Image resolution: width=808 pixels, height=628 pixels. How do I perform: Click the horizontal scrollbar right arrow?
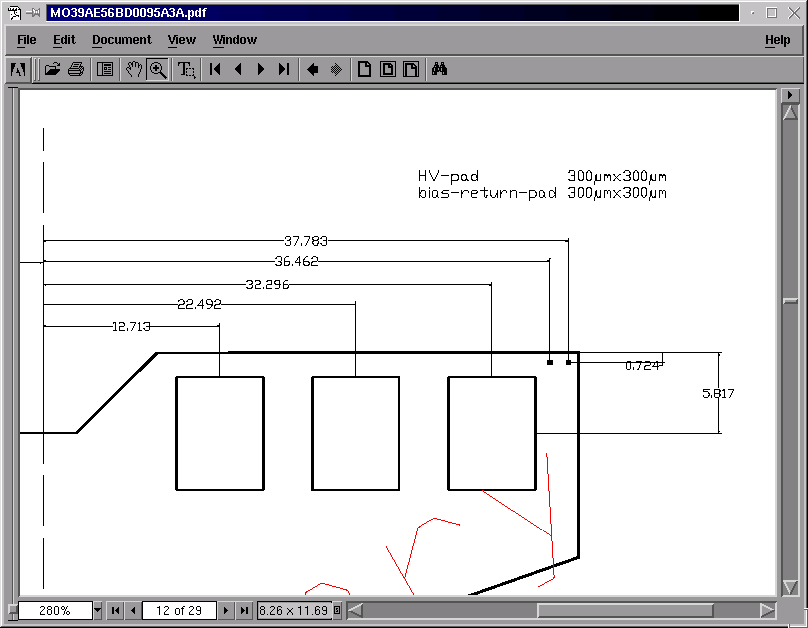point(767,610)
